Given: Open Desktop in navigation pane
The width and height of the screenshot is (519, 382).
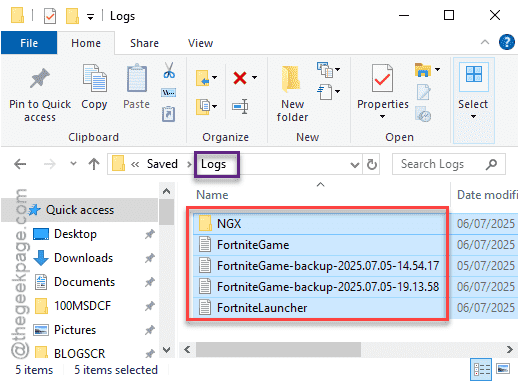Looking at the screenshot, I should (x=75, y=234).
